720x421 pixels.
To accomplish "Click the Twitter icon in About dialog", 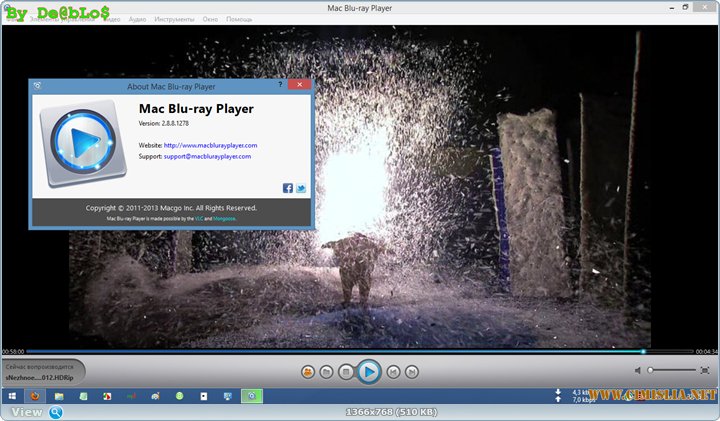I will [x=301, y=187].
